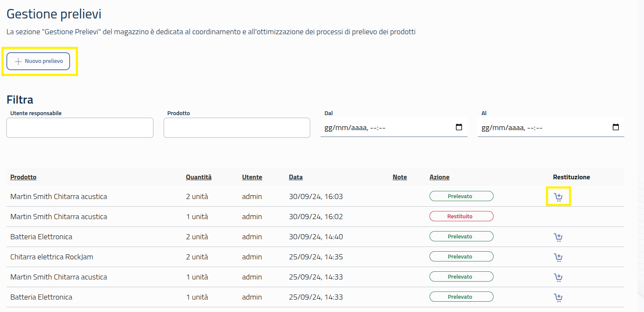Return the 25/09/24 Martin Smith Chitarra acustica

coord(558,277)
